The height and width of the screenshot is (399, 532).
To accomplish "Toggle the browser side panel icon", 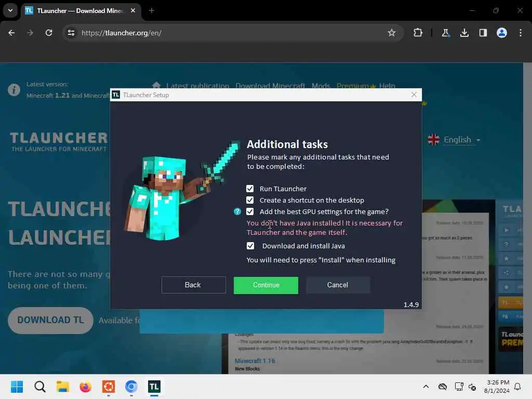I will (x=483, y=33).
